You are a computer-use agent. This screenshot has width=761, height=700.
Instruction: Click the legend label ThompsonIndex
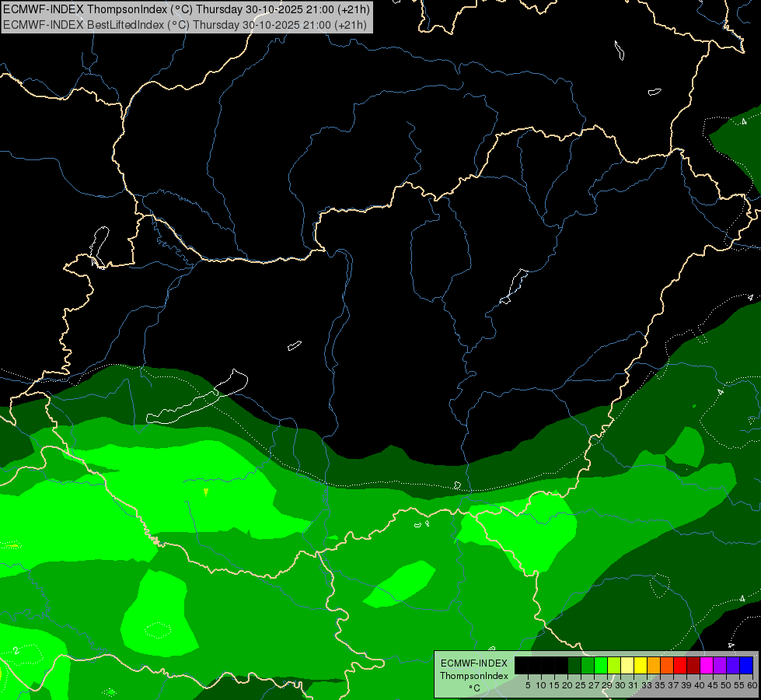pos(474,676)
